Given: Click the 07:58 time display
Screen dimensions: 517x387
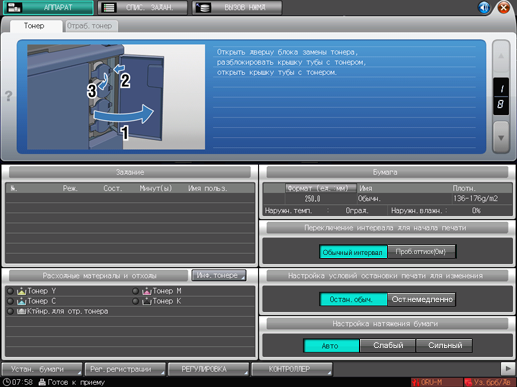Looking at the screenshot, I should 22,382.
